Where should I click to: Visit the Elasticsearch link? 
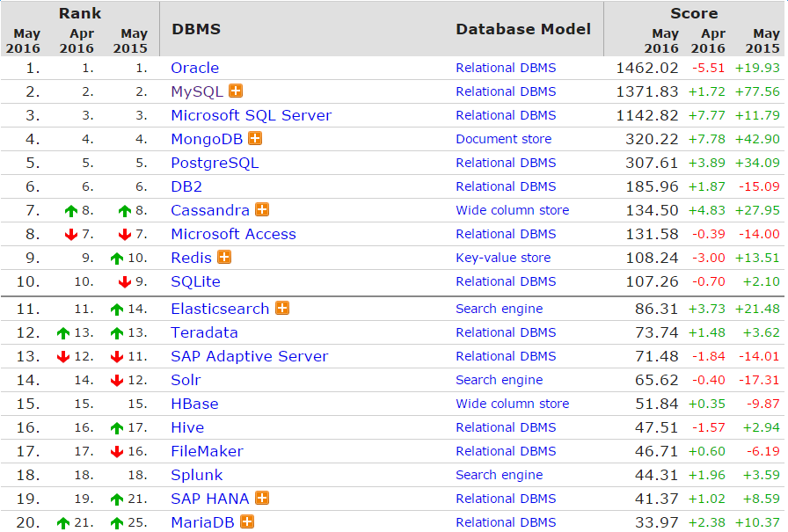point(220,309)
